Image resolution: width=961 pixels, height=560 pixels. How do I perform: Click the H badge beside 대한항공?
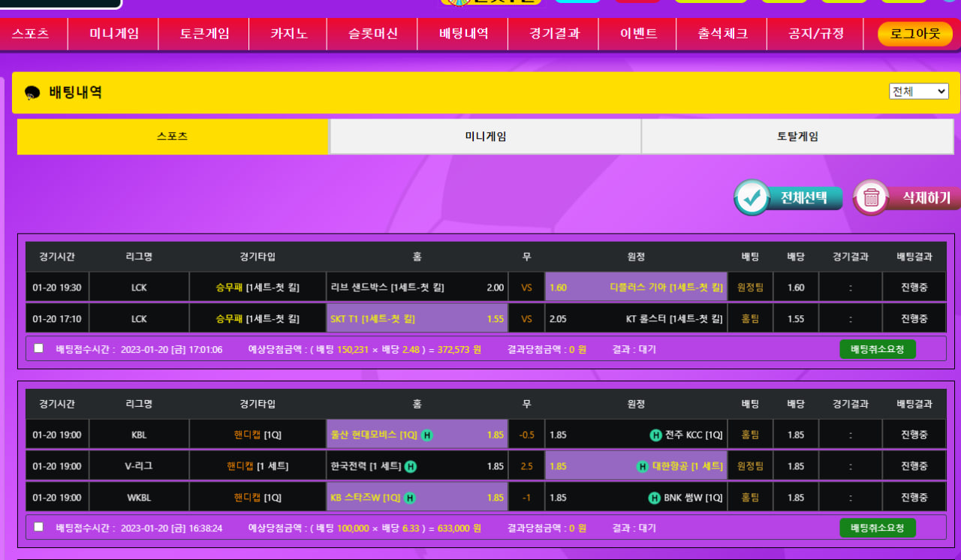tap(643, 466)
